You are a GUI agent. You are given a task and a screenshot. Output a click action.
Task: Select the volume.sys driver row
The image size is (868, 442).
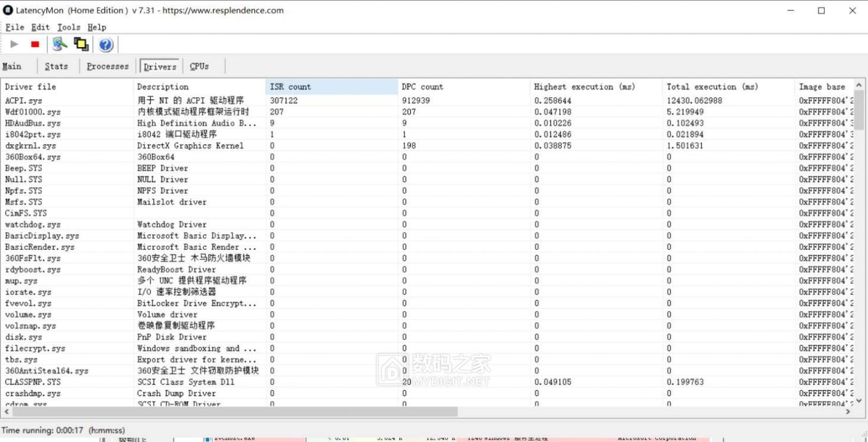click(427, 314)
